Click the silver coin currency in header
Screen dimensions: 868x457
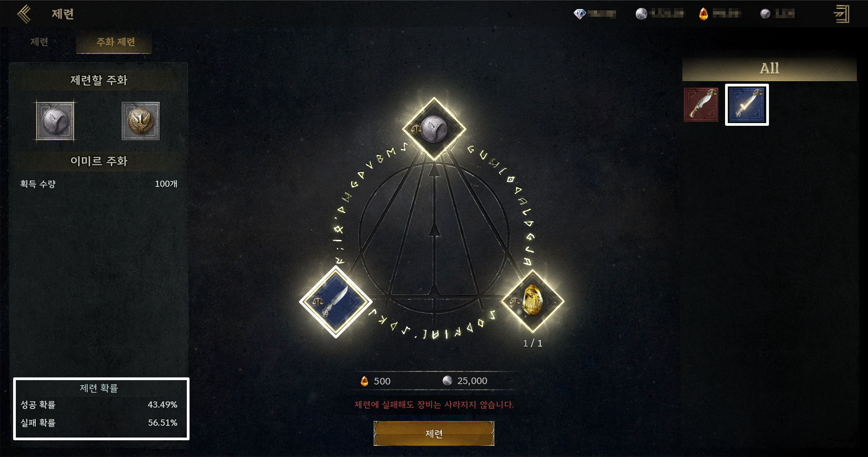[x=641, y=14]
